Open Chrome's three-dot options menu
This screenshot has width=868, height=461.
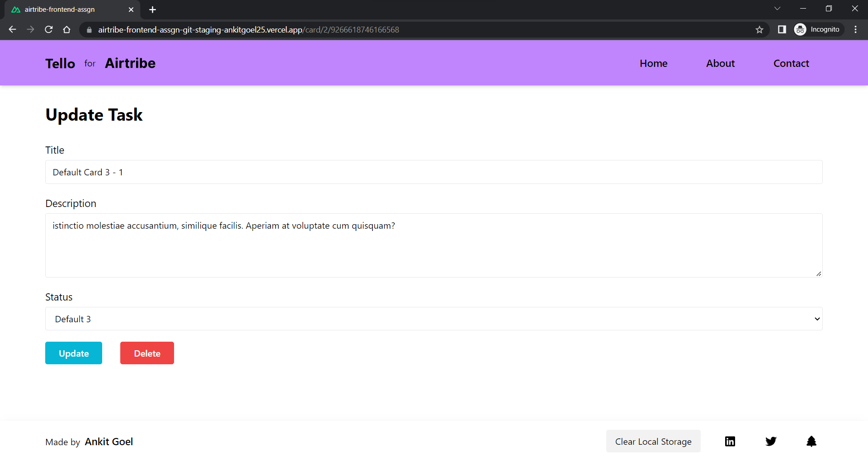pyautogui.click(x=855, y=29)
